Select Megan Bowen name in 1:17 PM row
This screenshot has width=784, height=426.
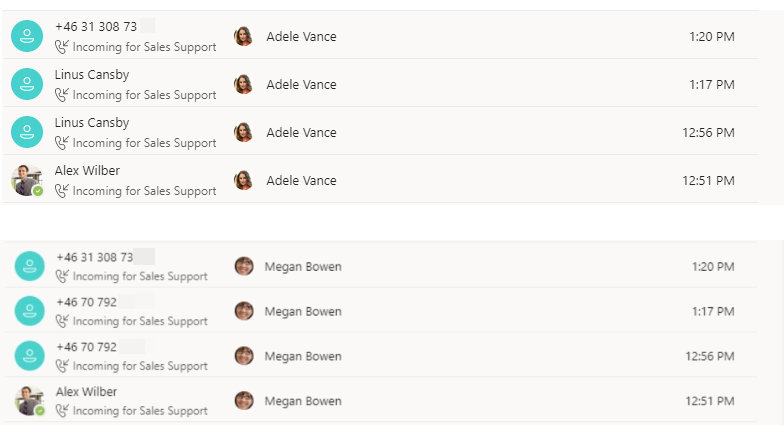tap(303, 312)
